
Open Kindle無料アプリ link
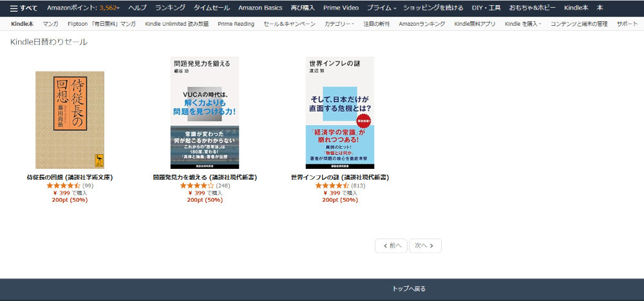tap(475, 24)
